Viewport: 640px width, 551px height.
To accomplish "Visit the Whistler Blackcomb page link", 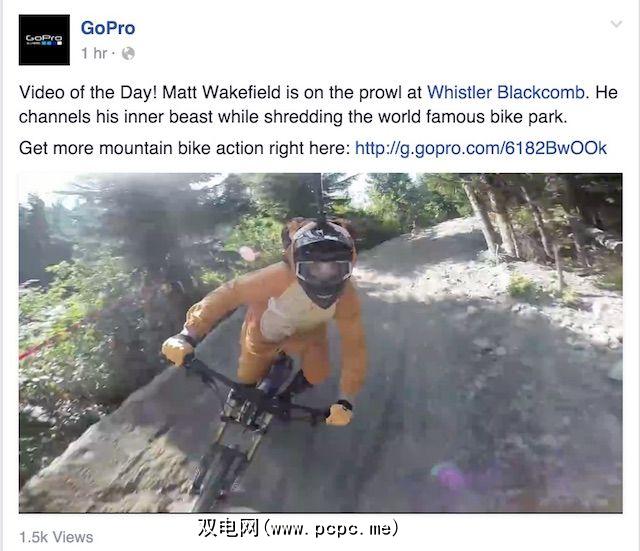I will [x=506, y=92].
